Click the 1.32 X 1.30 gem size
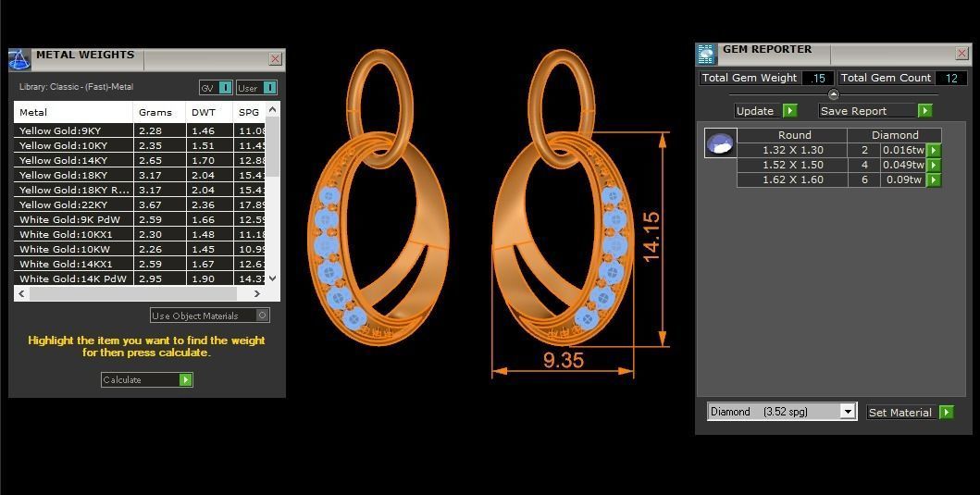 coord(792,150)
